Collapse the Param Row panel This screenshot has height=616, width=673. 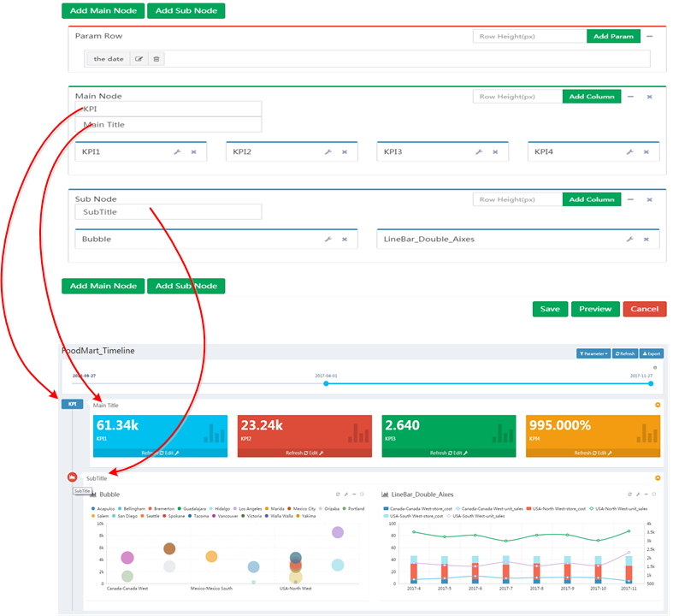click(x=650, y=37)
